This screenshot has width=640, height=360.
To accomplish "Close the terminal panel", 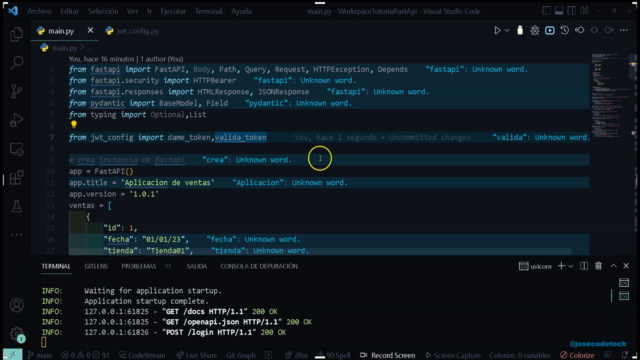I will [626, 266].
